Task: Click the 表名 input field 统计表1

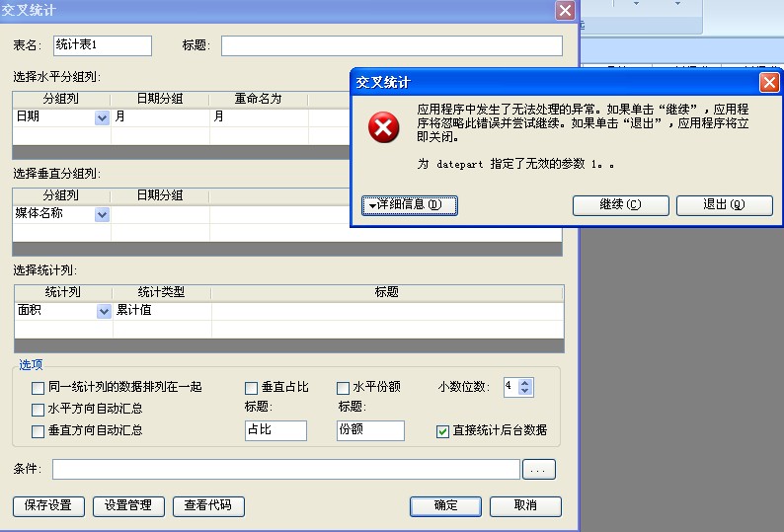Action: pos(103,45)
